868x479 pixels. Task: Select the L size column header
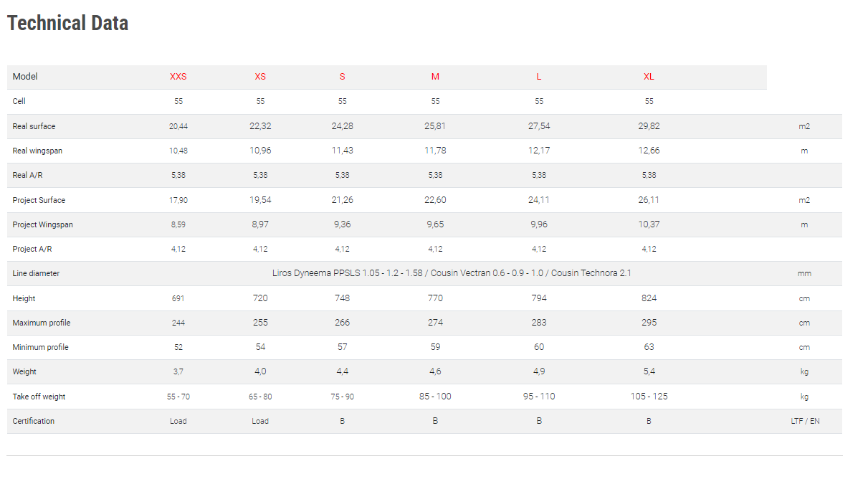[x=539, y=77]
